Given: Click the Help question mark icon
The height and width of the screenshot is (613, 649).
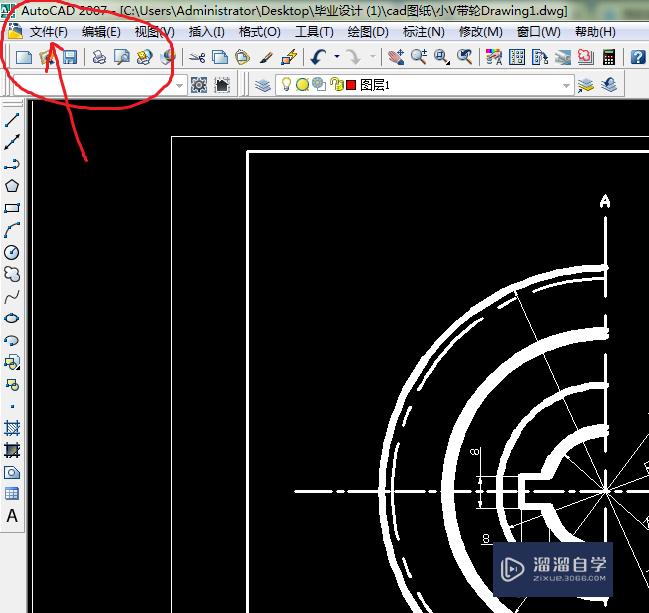Looking at the screenshot, I should pos(638,57).
